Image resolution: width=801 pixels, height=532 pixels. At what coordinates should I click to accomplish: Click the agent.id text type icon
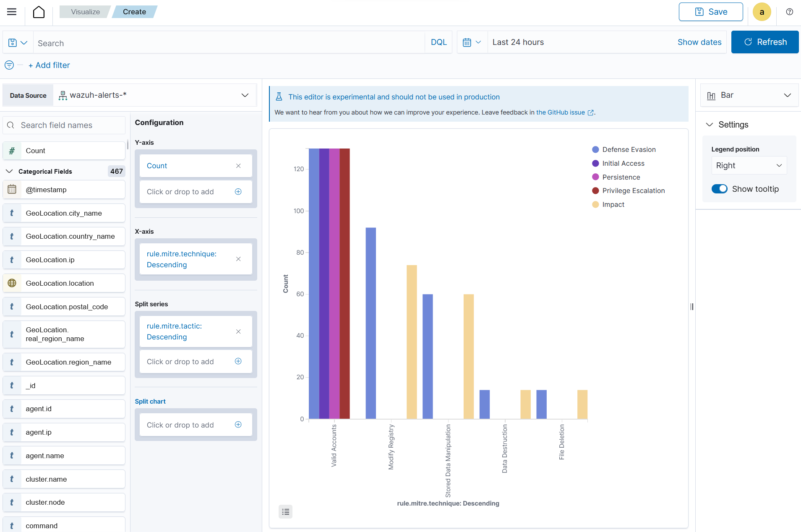(12, 409)
